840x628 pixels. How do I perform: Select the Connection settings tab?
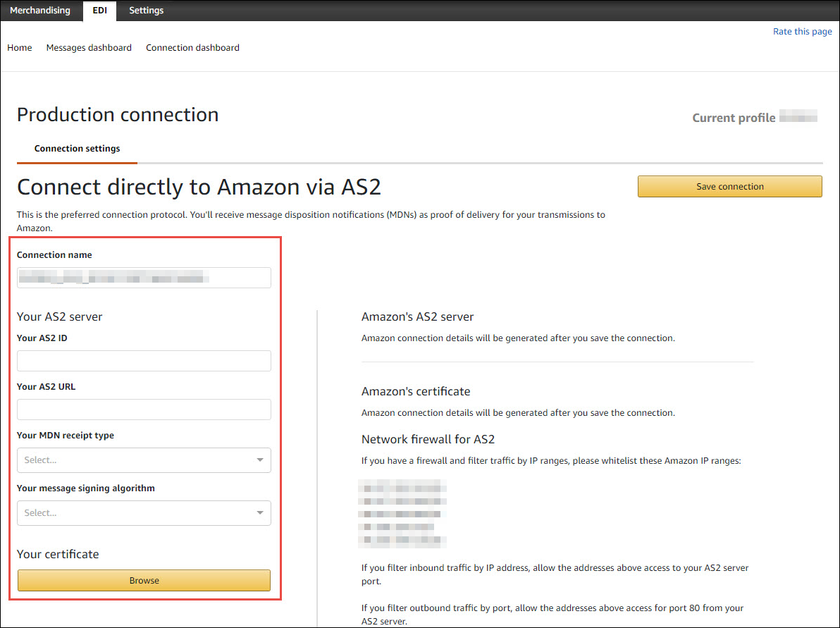pyautogui.click(x=77, y=149)
